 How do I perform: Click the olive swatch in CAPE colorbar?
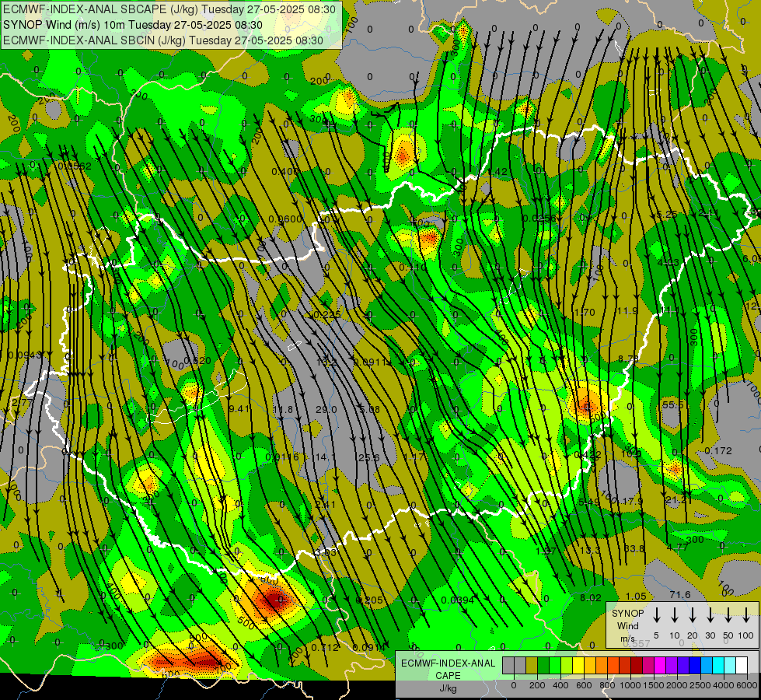[532, 666]
